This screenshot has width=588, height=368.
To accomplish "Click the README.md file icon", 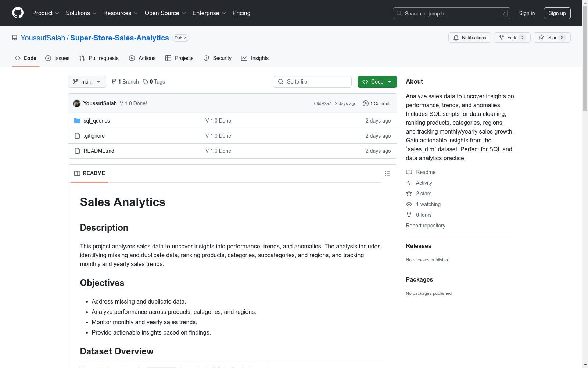I will click(77, 151).
